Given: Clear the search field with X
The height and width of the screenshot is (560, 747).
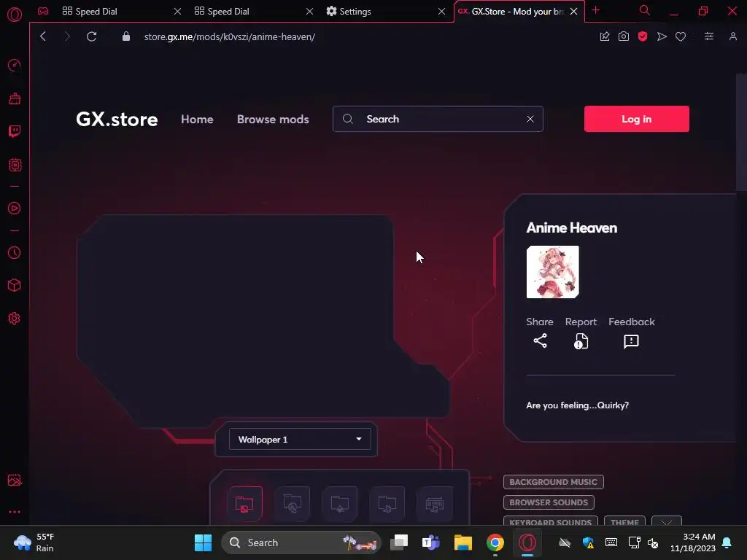Looking at the screenshot, I should click(530, 119).
